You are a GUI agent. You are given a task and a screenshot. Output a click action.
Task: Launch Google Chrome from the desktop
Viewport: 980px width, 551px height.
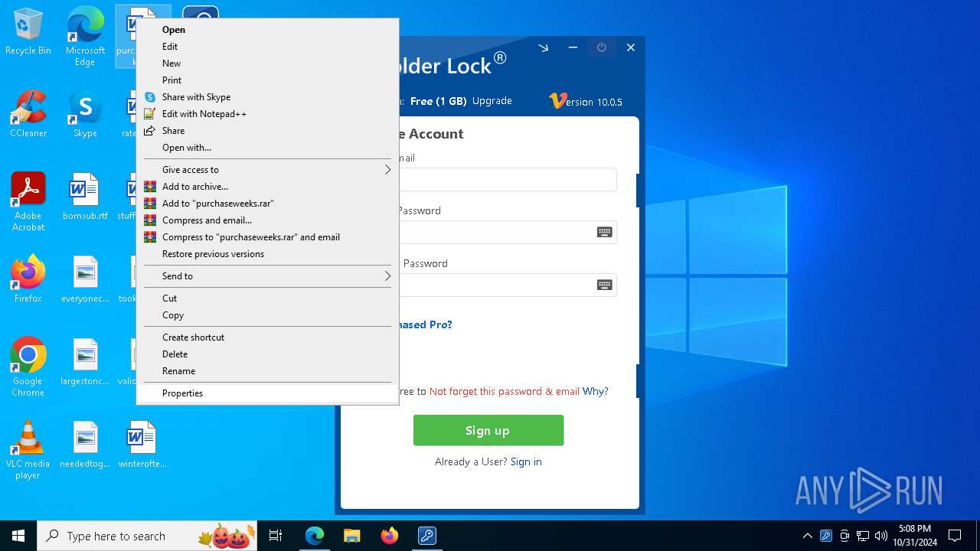[28, 367]
